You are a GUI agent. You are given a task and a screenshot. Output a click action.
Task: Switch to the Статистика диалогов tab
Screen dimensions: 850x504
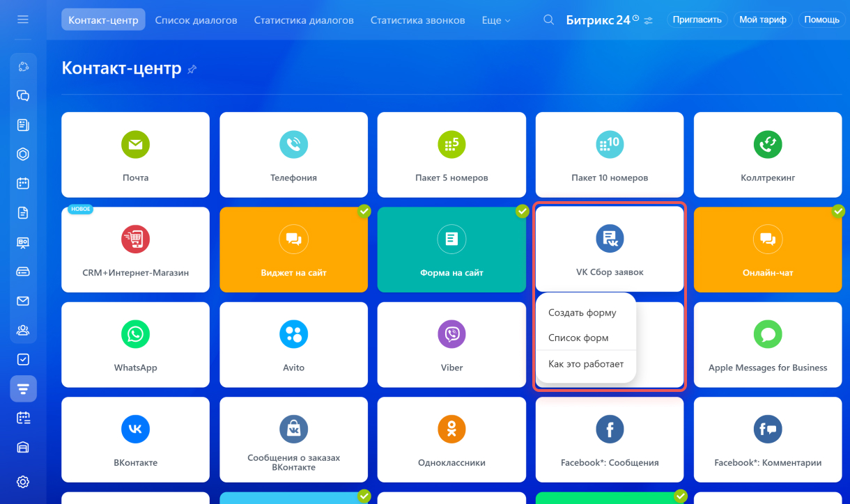[x=304, y=20]
